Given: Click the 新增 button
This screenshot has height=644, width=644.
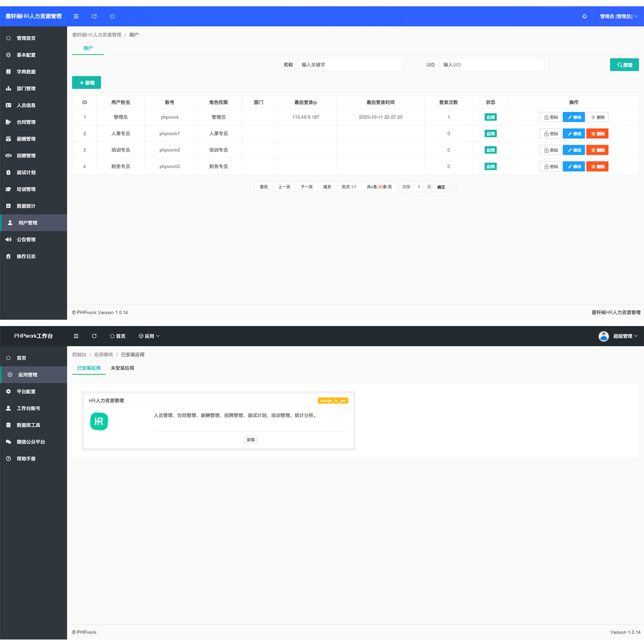Looking at the screenshot, I should [86, 83].
